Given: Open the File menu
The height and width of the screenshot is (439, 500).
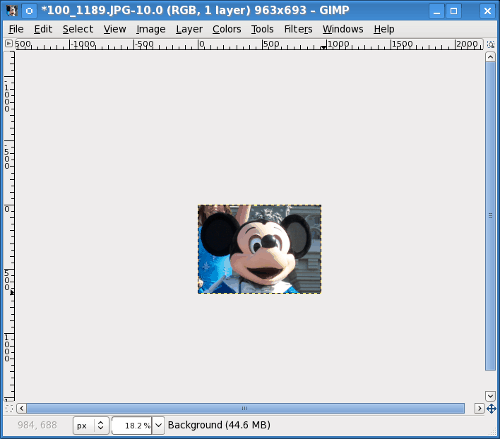Looking at the screenshot, I should tap(16, 29).
